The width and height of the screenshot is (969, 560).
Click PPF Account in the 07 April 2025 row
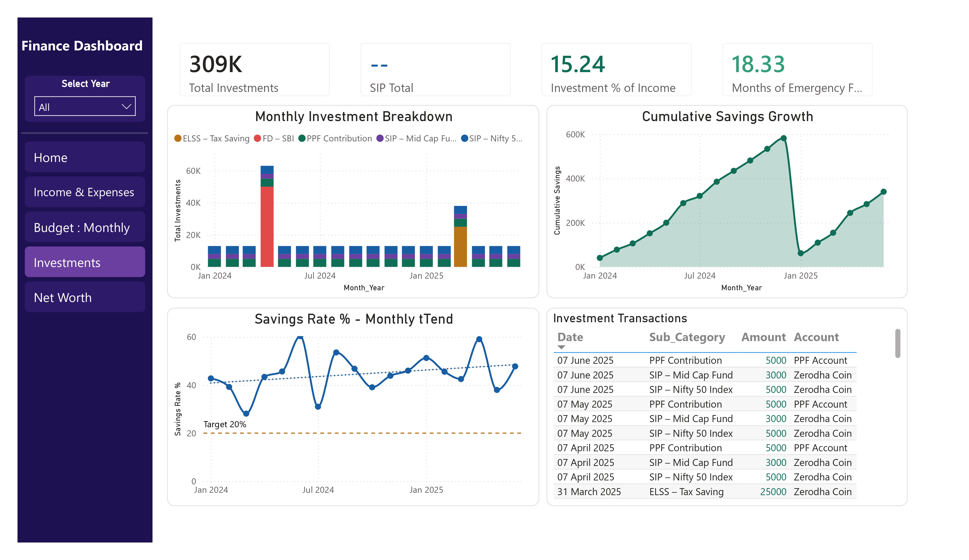pos(820,448)
